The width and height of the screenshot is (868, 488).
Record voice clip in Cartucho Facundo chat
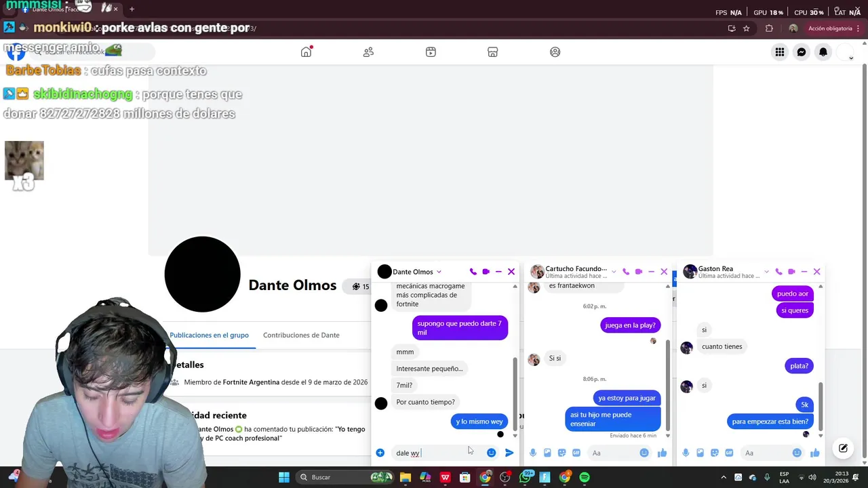[533, 453]
